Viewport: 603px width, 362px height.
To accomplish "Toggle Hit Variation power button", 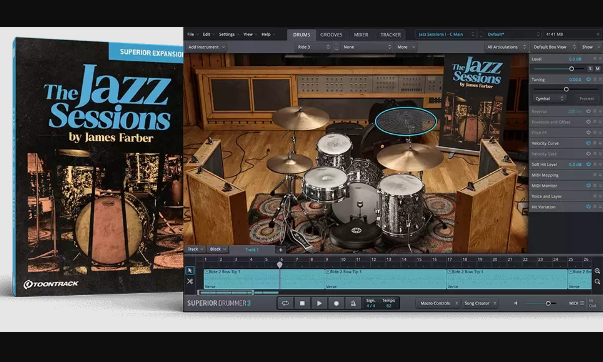I will coord(588,207).
